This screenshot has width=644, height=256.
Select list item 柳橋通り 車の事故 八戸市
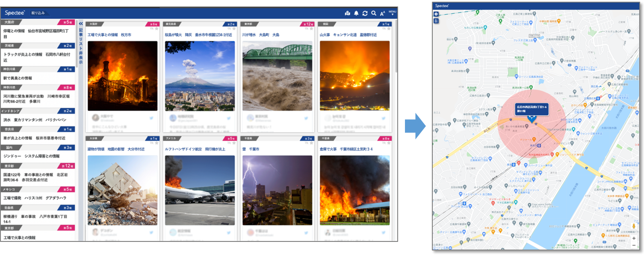pyautogui.click(x=38, y=219)
